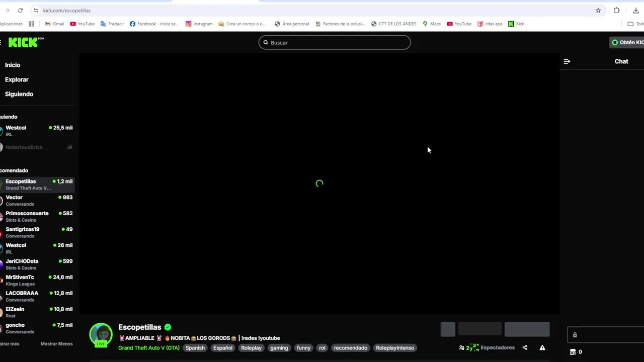Share the stream via share icon
This screenshot has height=362, width=644.
pos(525,347)
